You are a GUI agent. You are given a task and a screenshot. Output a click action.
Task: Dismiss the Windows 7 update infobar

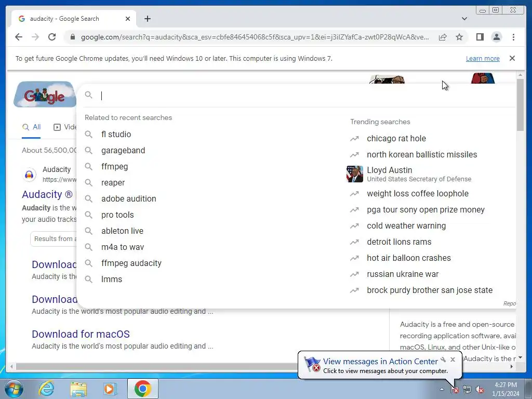coord(512,58)
